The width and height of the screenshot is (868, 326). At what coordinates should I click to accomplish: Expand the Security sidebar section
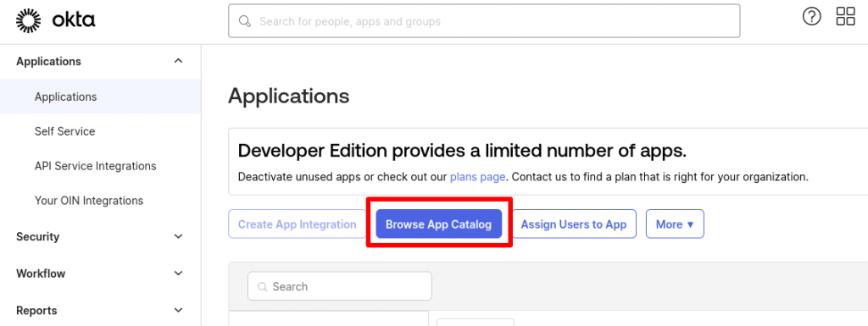[178, 236]
